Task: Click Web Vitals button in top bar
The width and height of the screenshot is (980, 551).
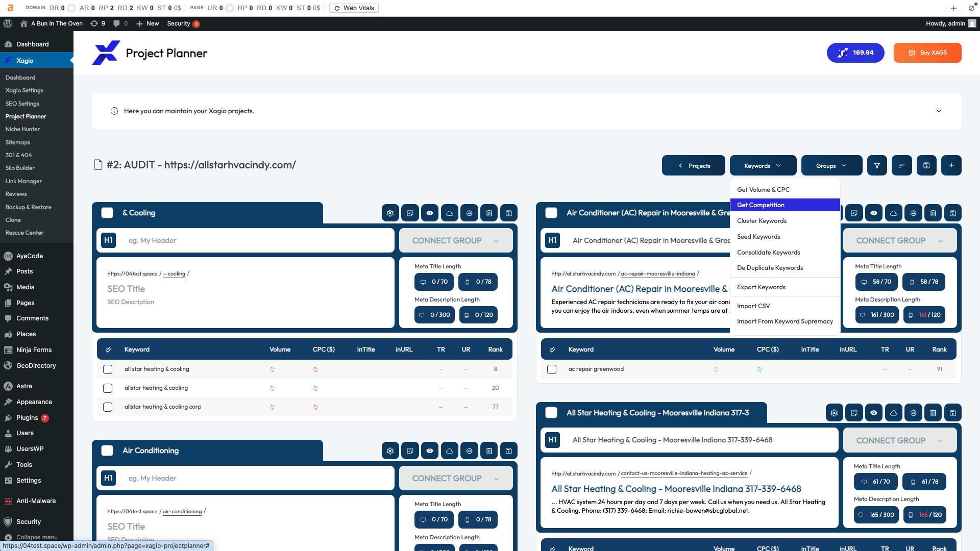Action: tap(354, 8)
